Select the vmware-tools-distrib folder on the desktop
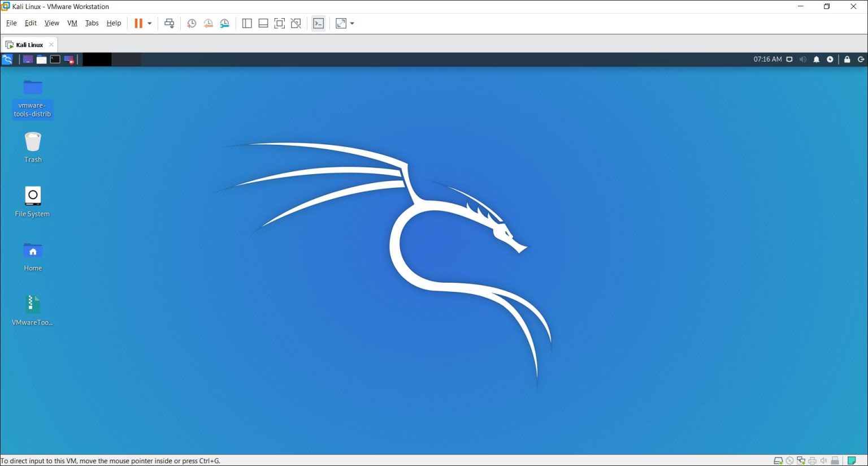868x466 pixels. coord(33,98)
